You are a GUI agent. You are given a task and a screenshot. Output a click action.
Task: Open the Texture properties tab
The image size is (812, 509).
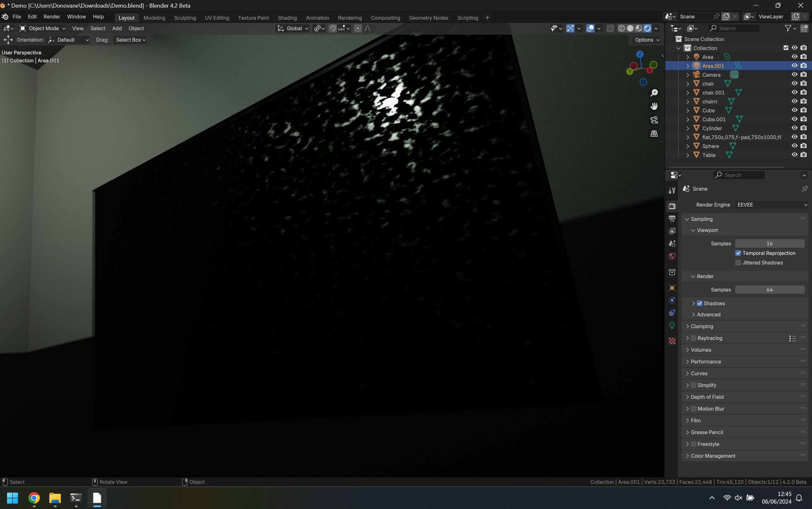(672, 341)
